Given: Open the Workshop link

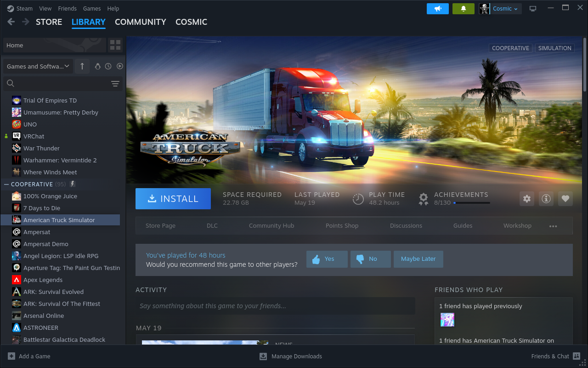Looking at the screenshot, I should (517, 226).
